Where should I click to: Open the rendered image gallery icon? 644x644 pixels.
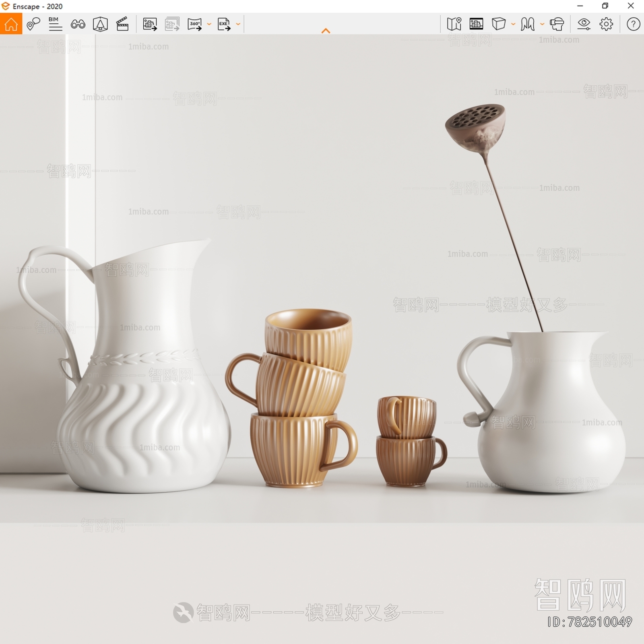pos(476,24)
